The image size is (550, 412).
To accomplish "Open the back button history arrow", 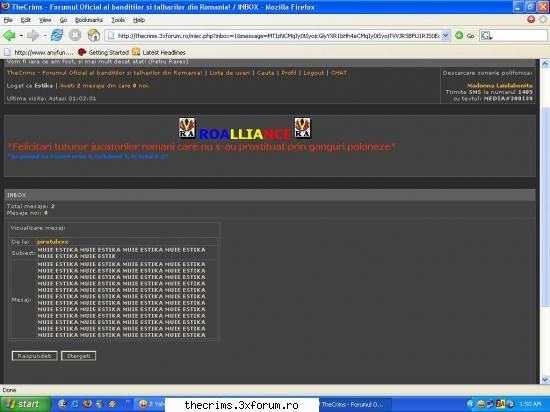I will coord(21,35).
